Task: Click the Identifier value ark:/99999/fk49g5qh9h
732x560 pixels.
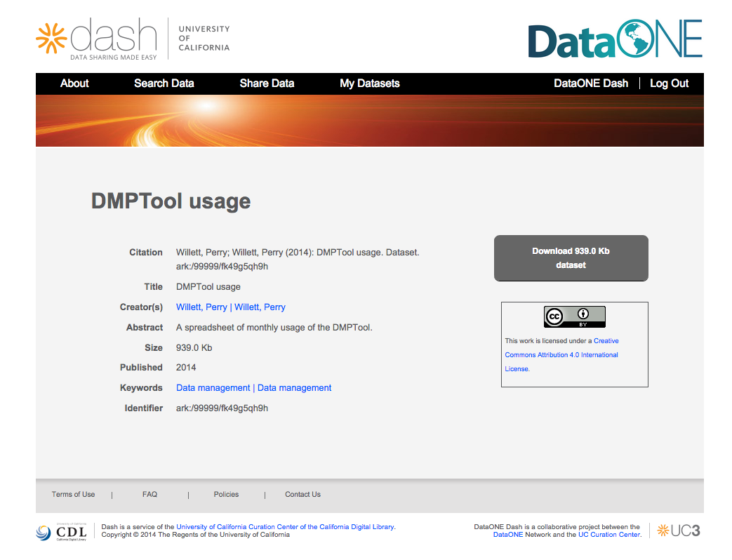Action: click(x=222, y=408)
